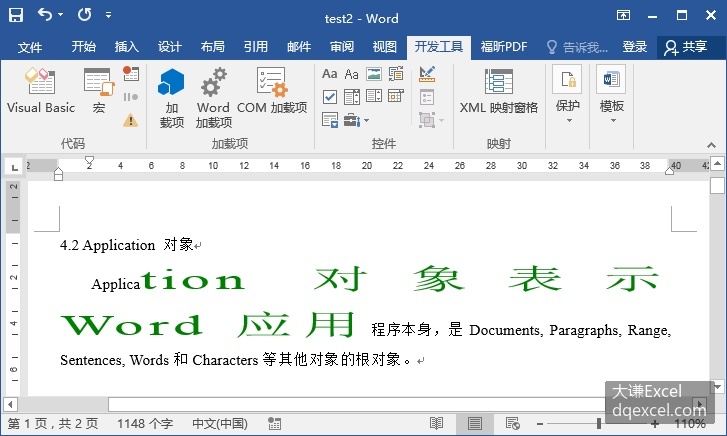Screen dimensions: 727x436
Task: Collapse the ribbon with the chevron
Action: [711, 145]
